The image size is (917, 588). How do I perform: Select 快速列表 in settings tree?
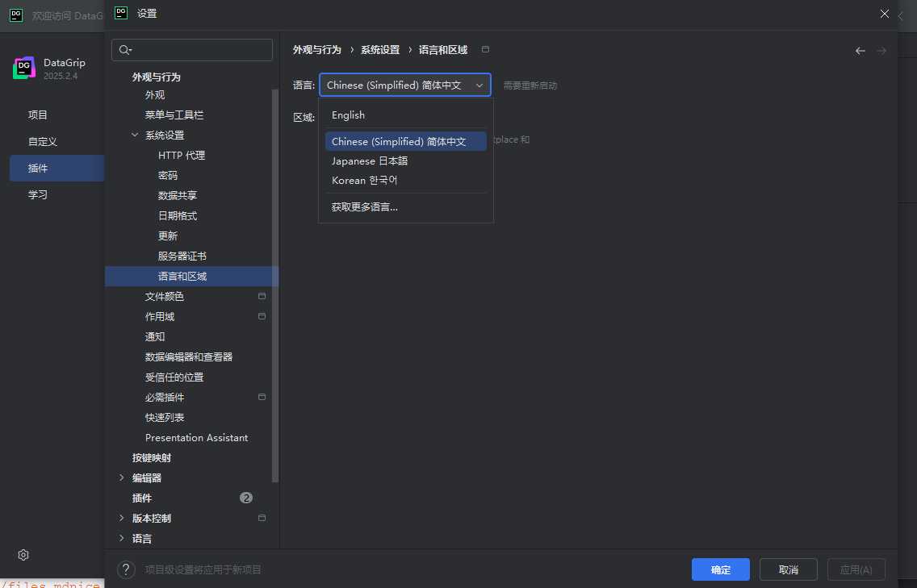point(165,417)
